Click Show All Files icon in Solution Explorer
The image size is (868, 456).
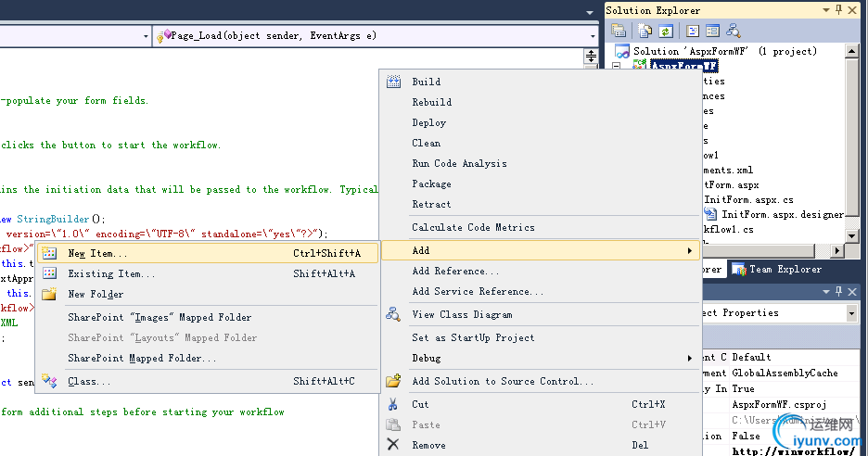[x=646, y=31]
